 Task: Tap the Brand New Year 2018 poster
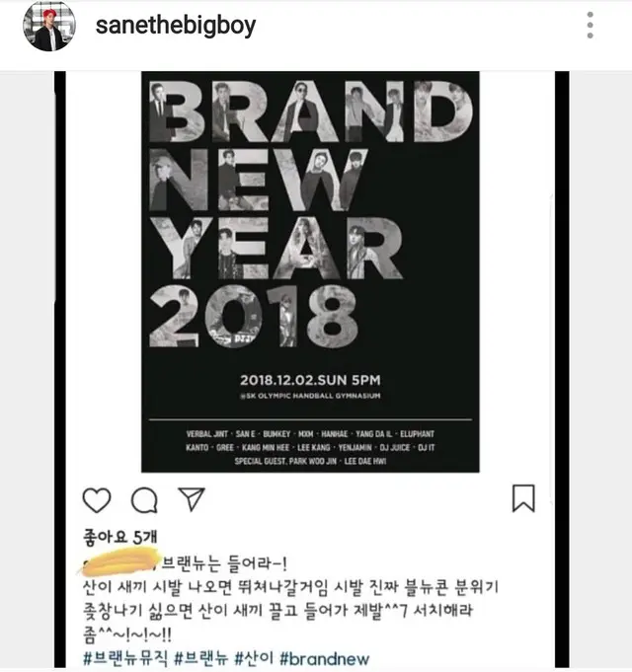(310, 271)
